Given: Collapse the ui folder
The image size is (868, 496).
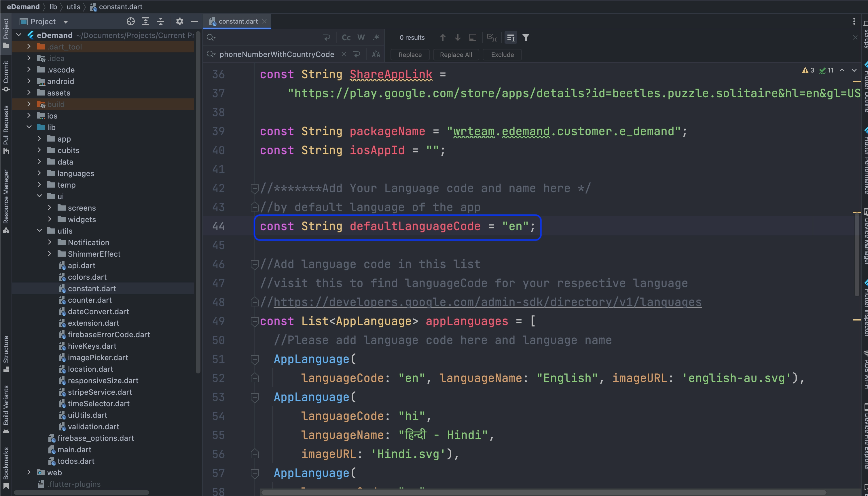Looking at the screenshot, I should coord(39,196).
